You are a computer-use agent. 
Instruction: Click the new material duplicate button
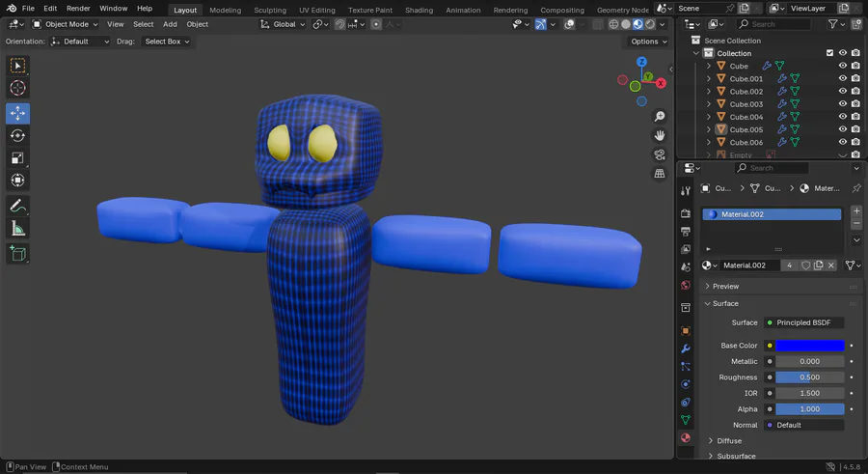pos(819,265)
